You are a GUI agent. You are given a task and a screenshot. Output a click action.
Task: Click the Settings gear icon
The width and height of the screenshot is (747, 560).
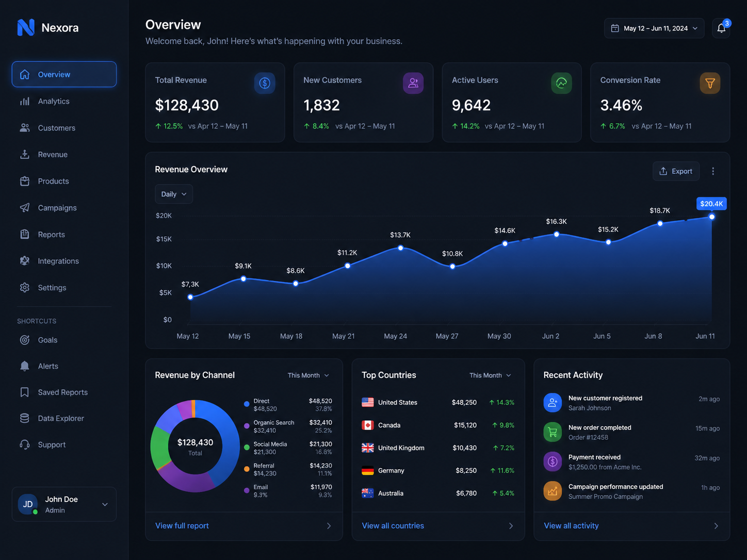point(24,288)
